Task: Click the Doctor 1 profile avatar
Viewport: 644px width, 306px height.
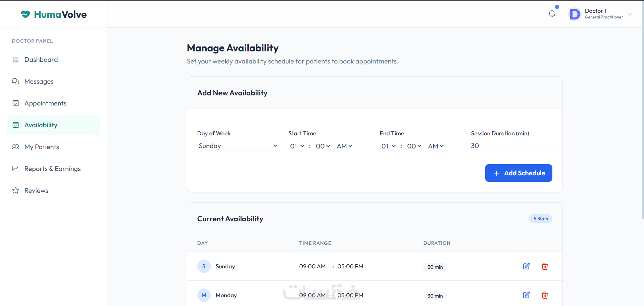Action: tap(575, 14)
